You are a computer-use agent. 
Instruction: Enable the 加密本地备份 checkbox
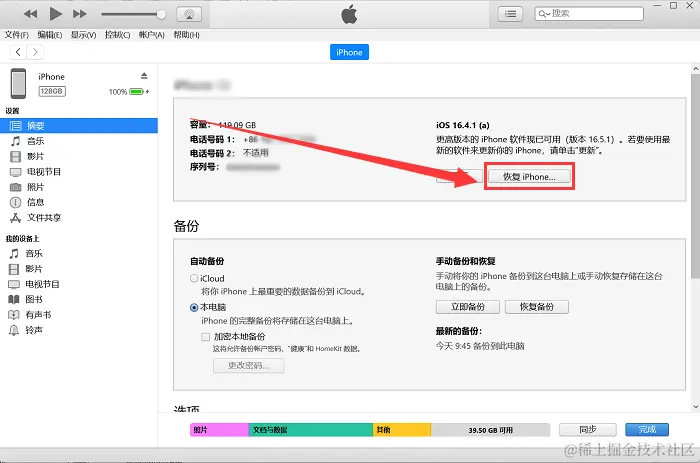(x=205, y=337)
